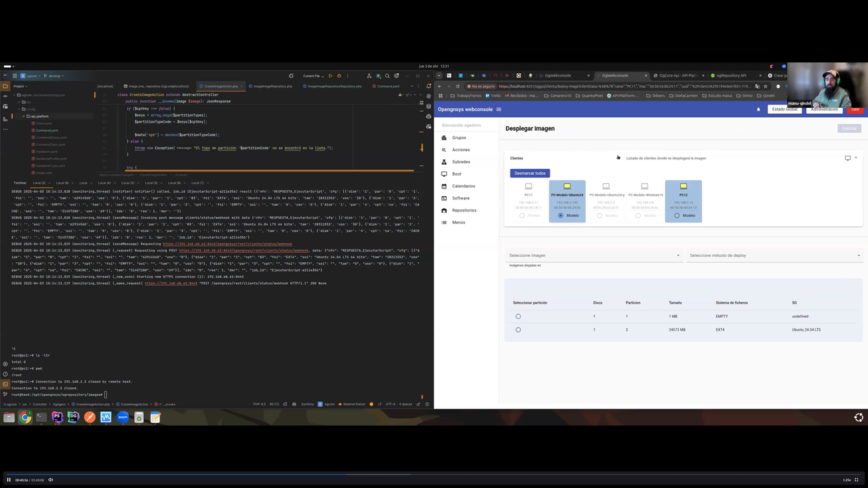The height and width of the screenshot is (488, 868).
Task: Switch to ImageImageRepository.php editor tab
Action: [272, 86]
